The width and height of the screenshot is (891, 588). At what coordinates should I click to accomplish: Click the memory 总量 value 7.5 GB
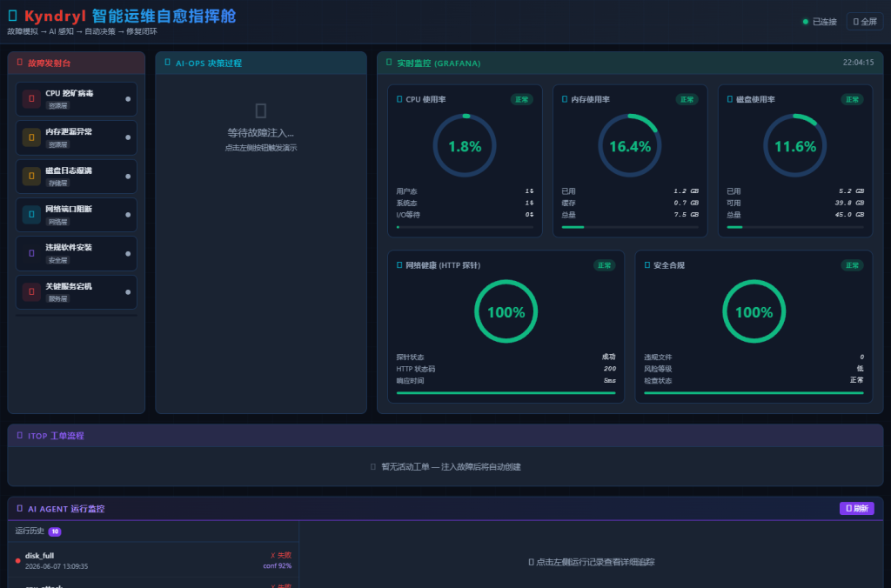tap(687, 215)
